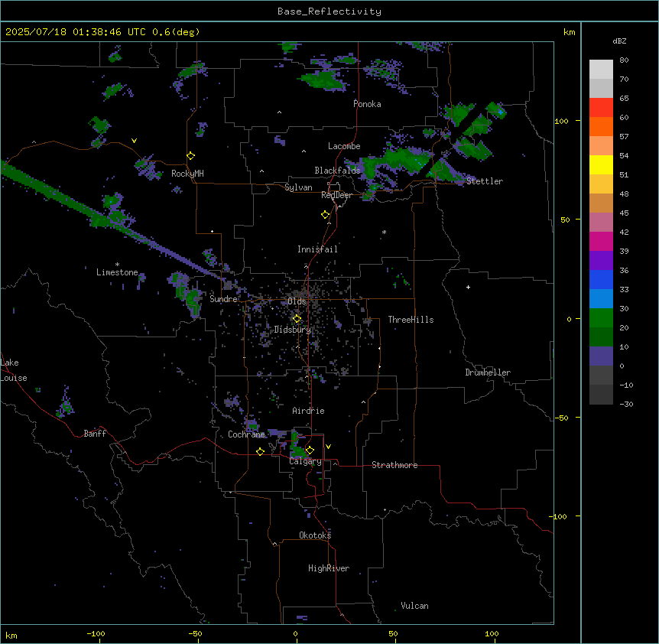The height and width of the screenshot is (644, 659).
Task: Click the yellow V marker northeast of Calgary
Action: click(x=328, y=447)
